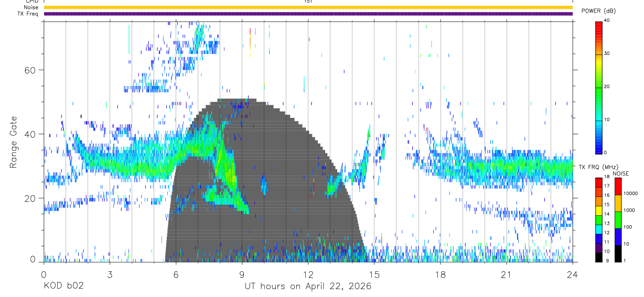Click the 10 tick on the POWER scale
Image resolution: width=644 pixels, height=297 pixels.
(x=607, y=119)
